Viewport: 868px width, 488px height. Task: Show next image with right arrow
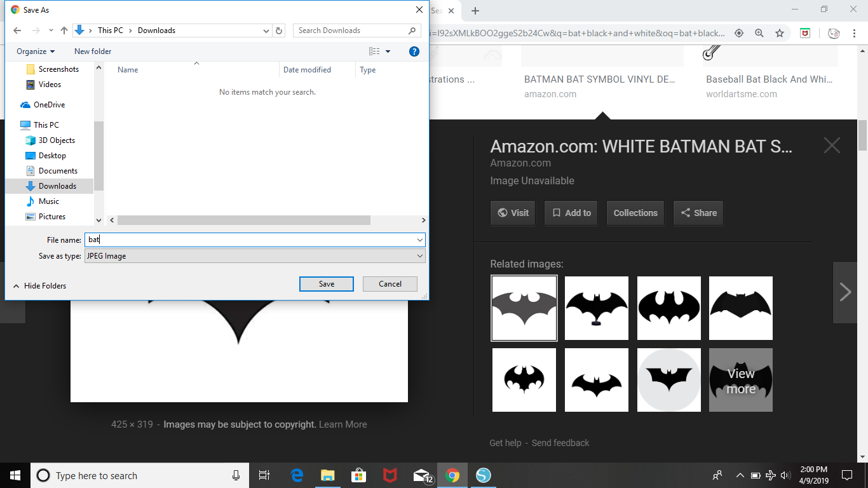pyautogui.click(x=845, y=292)
